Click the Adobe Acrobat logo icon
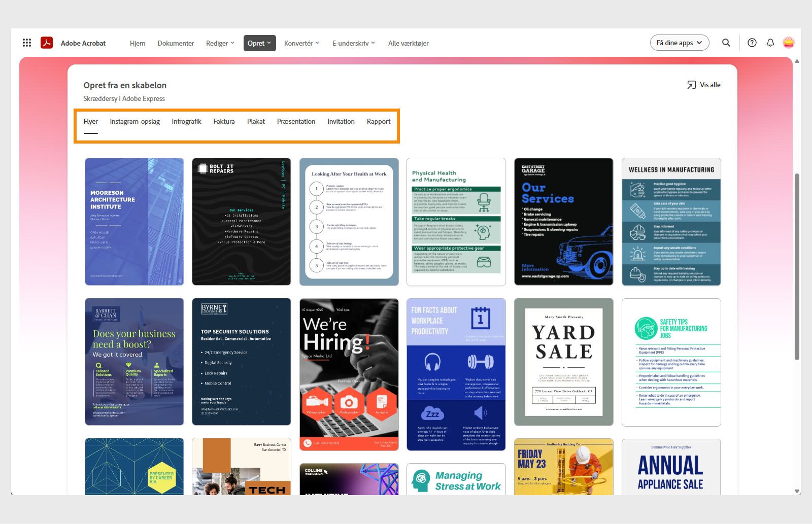 click(x=47, y=43)
